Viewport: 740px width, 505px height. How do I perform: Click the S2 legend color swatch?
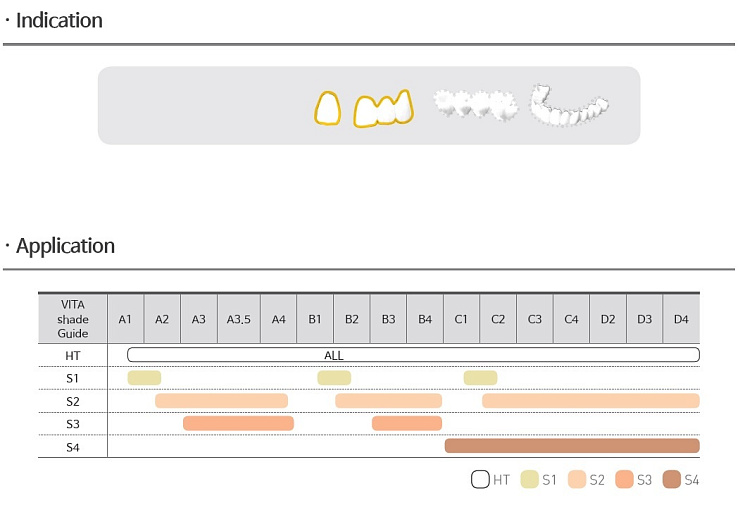point(577,480)
